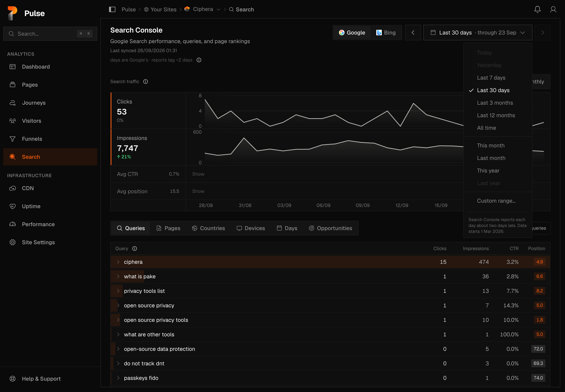Screen dimensions: 565x392
Task: Open CDN in sidebar
Action: click(x=50, y=188)
